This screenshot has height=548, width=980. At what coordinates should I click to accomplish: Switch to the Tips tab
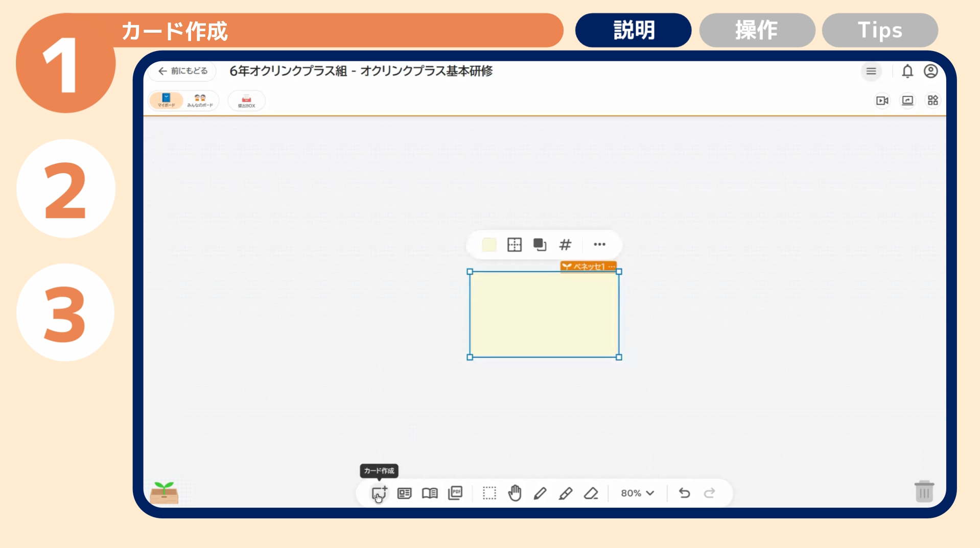[x=879, y=30]
